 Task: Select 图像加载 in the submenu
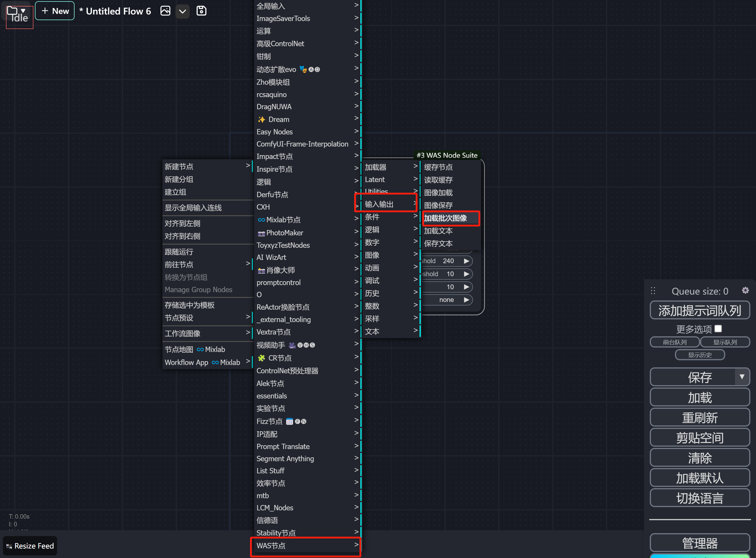[451, 192]
